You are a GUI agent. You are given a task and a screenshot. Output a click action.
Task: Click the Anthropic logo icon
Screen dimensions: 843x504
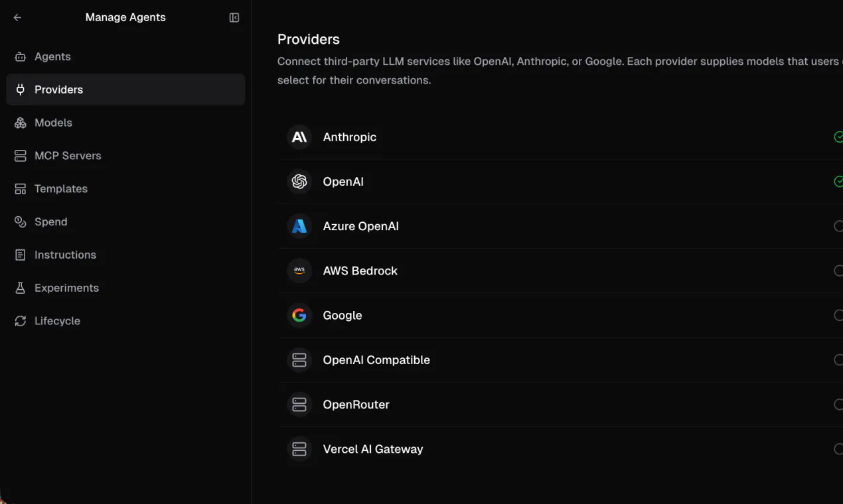299,137
